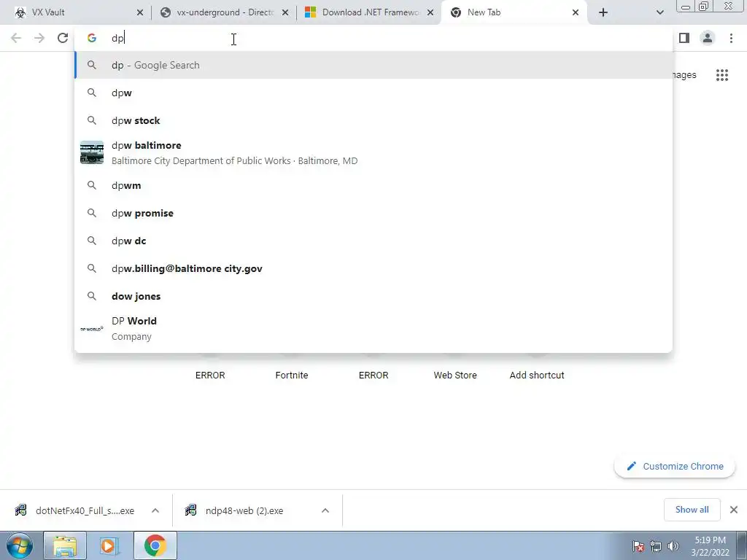747x560 pixels.
Task: Select 'dp - Google Search' suggestion
Action: [373, 65]
